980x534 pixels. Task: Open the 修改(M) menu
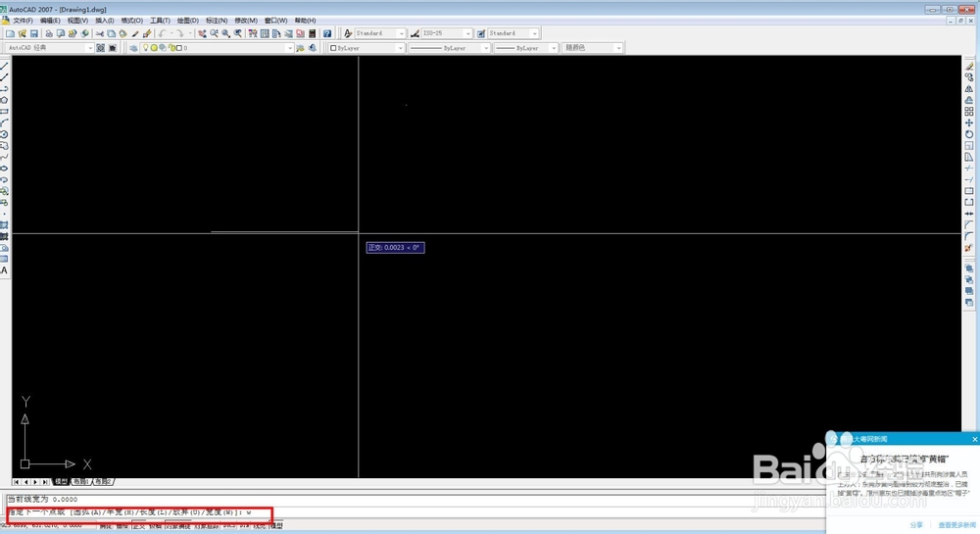(x=246, y=20)
